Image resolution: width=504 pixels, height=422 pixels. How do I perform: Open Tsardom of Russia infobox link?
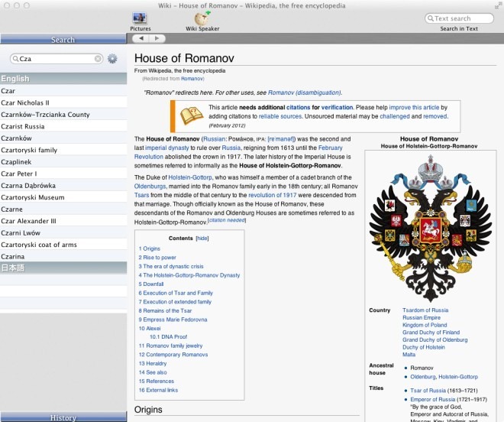(x=425, y=310)
